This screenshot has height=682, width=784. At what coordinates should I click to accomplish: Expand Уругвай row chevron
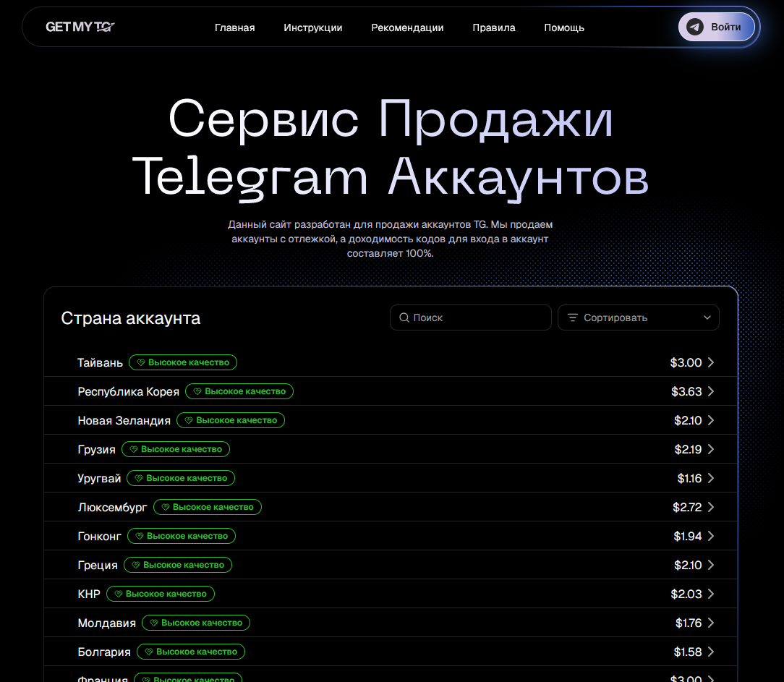pos(711,479)
